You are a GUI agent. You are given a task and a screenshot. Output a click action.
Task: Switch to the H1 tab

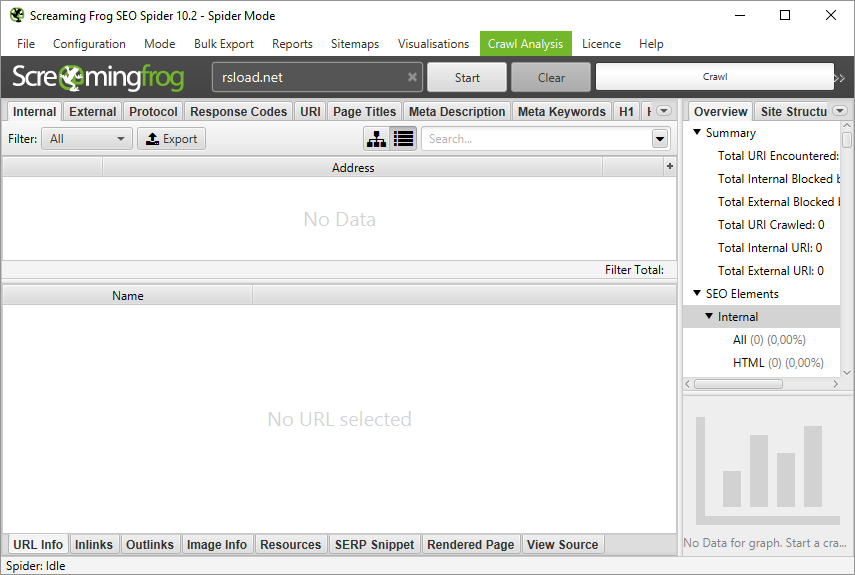pyautogui.click(x=626, y=112)
